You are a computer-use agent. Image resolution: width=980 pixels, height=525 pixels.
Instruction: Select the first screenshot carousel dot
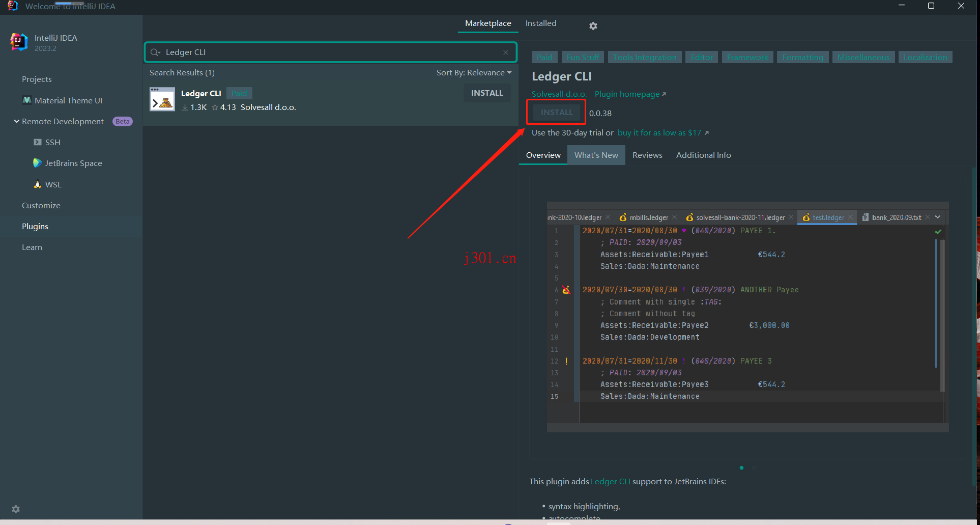(741, 468)
